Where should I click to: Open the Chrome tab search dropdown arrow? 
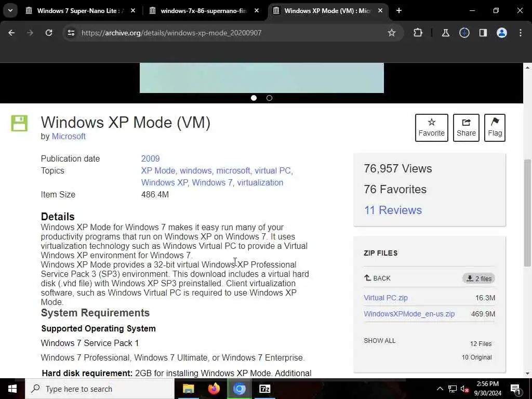[10, 10]
